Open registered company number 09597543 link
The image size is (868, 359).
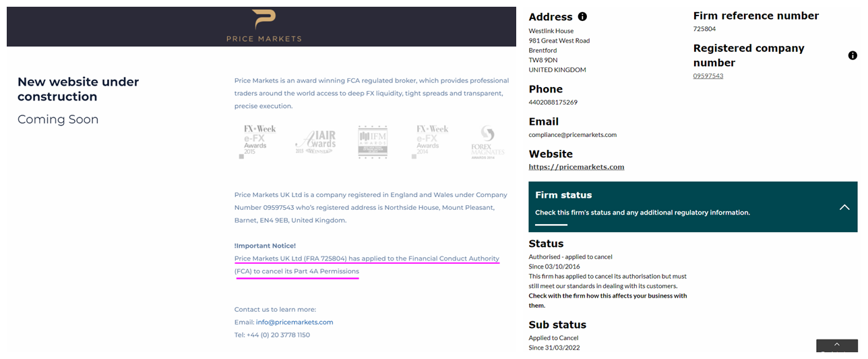(x=708, y=76)
